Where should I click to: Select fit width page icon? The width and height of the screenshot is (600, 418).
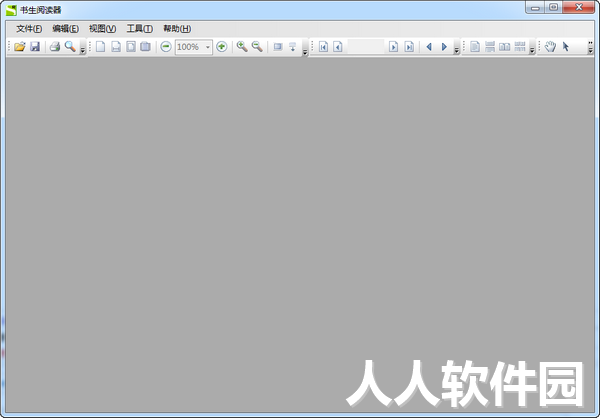(116, 47)
